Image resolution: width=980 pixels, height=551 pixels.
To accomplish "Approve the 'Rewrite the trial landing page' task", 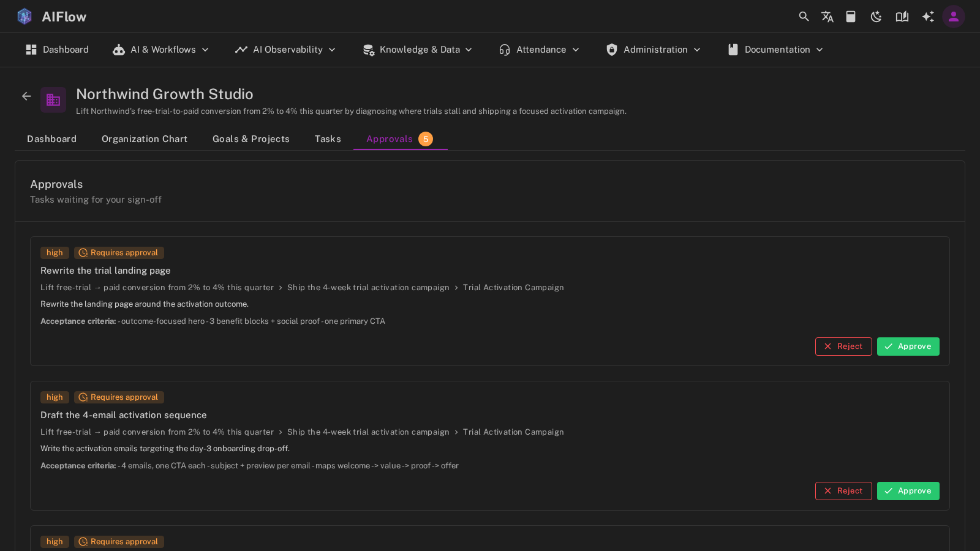I will [x=908, y=347].
